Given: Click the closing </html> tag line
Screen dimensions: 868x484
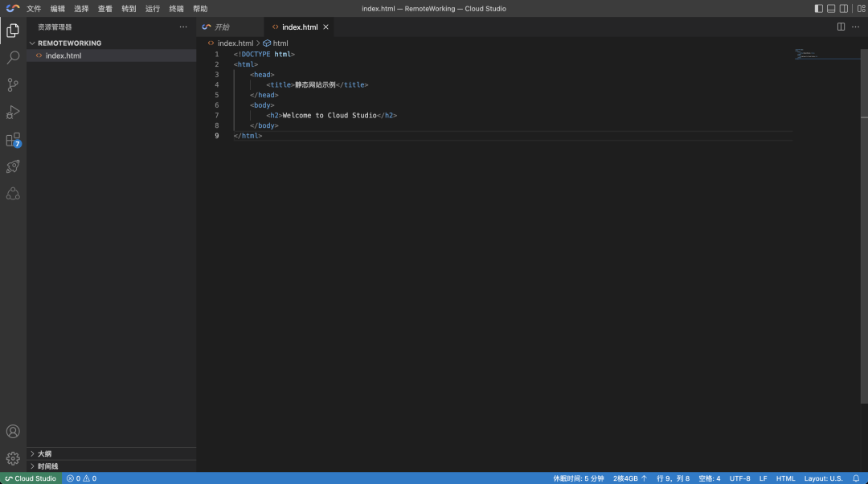Looking at the screenshot, I should [x=248, y=136].
